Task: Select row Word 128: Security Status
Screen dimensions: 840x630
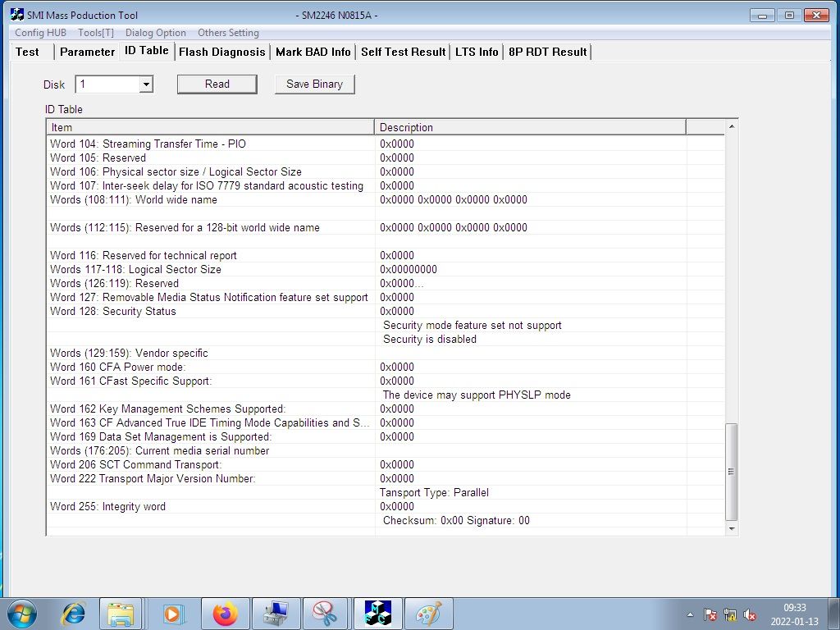Action: (x=386, y=311)
